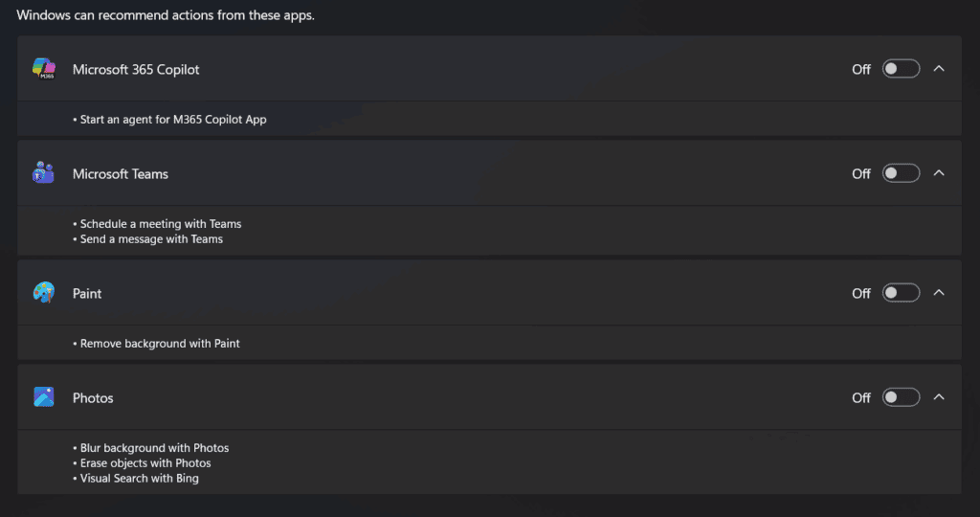Select "Remove background with Paint" action
980x517 pixels.
(x=160, y=343)
